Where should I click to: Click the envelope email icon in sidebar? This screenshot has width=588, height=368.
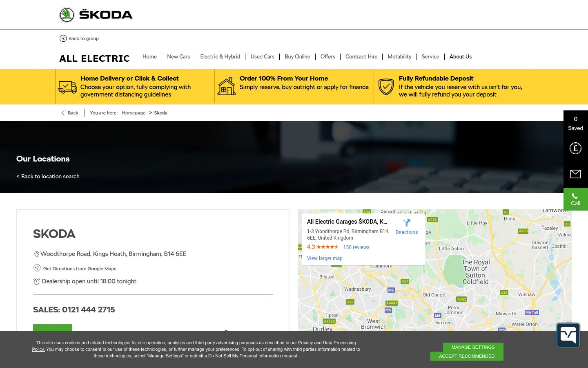(576, 174)
